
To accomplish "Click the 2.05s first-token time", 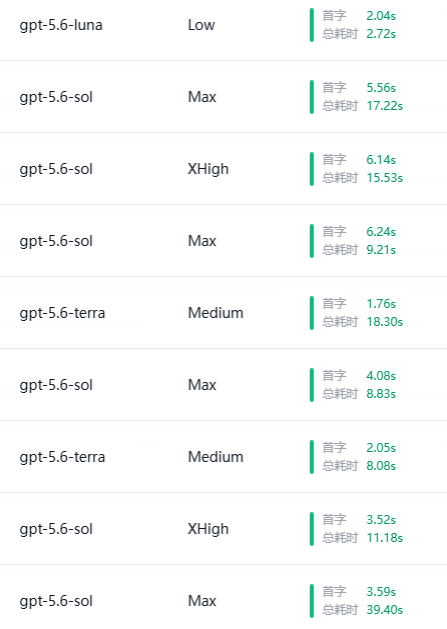I will [381, 448].
